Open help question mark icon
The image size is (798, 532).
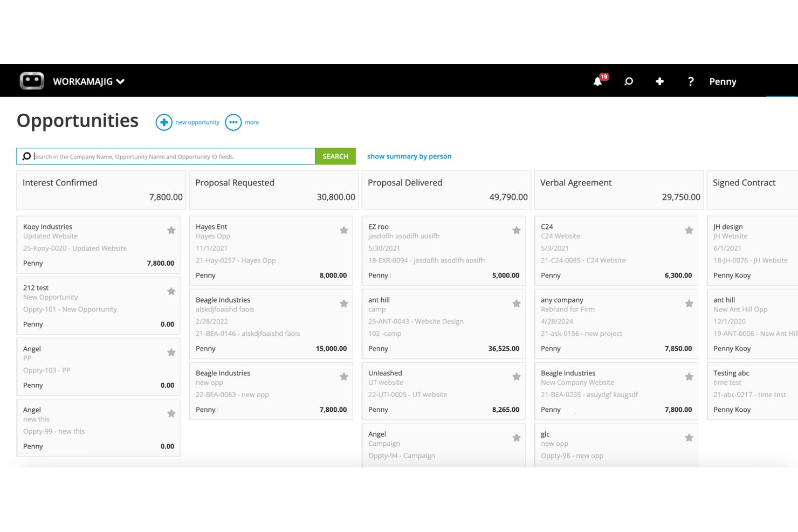pyautogui.click(x=691, y=81)
